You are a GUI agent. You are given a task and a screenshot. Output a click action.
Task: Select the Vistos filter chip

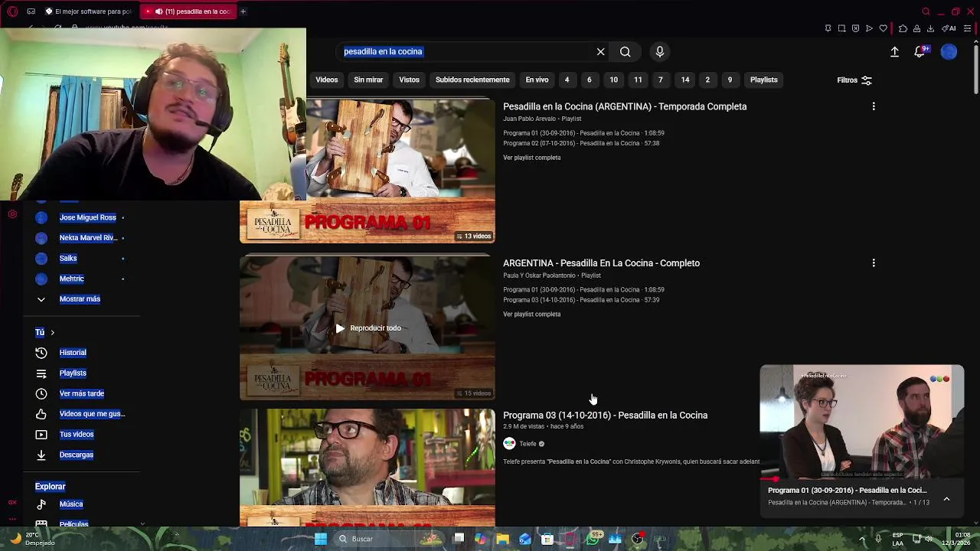point(409,80)
